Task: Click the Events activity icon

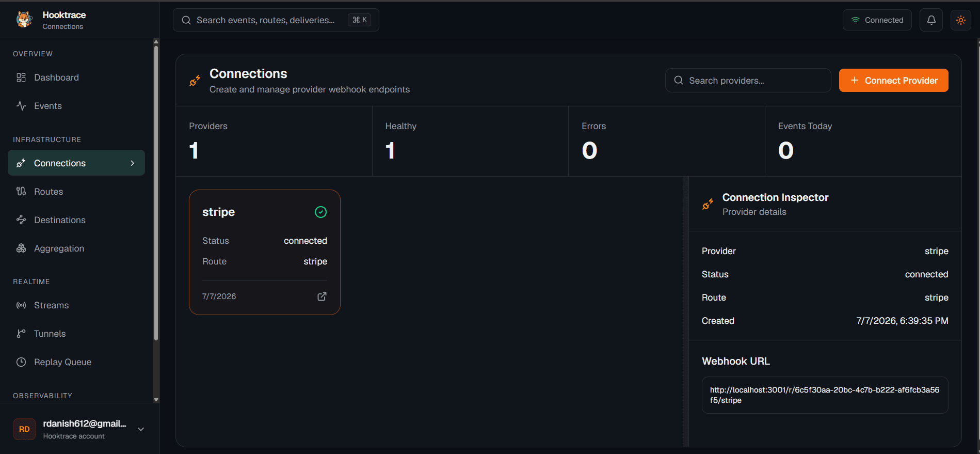Action: [21, 106]
